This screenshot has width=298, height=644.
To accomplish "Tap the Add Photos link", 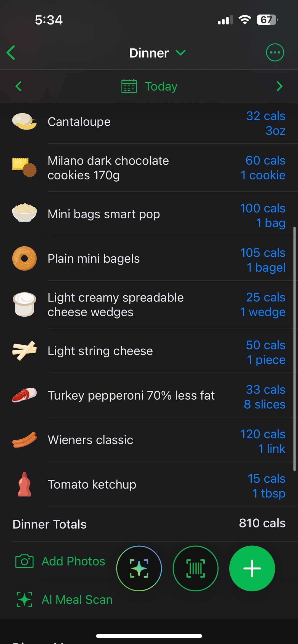I will (73, 561).
